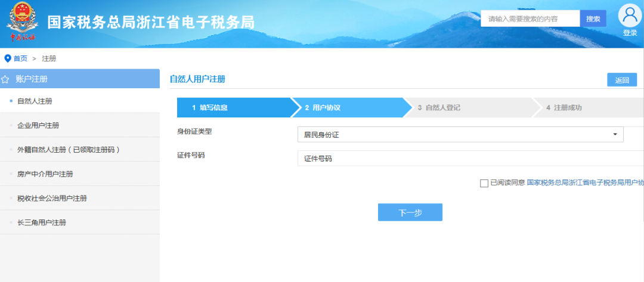Click the 证件号码 field label
This screenshot has width=644, height=282.
(x=191, y=156)
